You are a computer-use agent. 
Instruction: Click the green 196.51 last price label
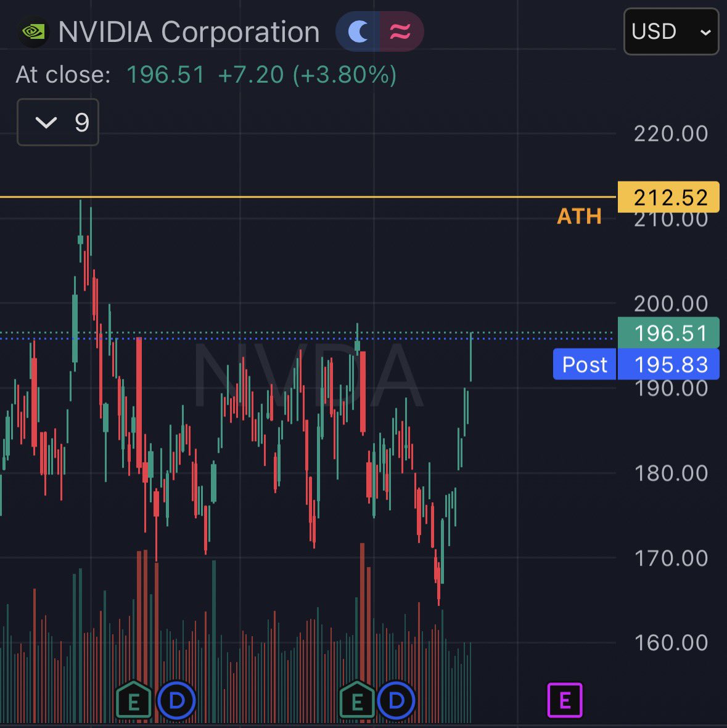pos(668,333)
